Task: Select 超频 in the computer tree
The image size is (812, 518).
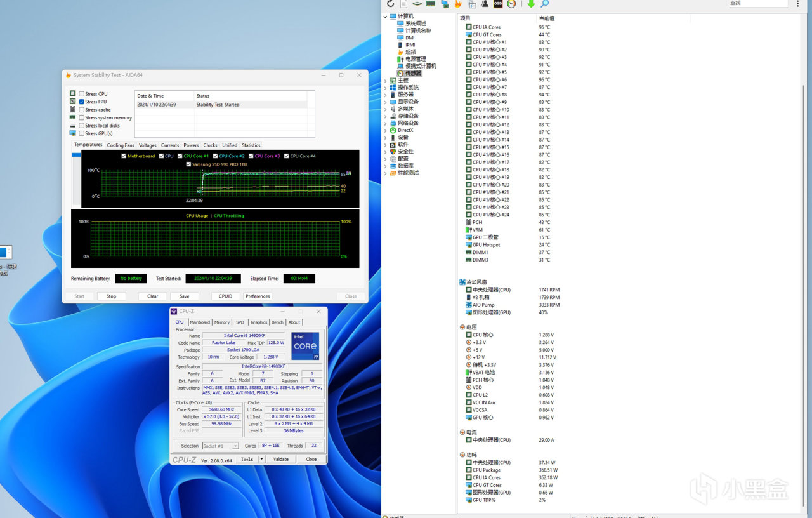Action: [x=410, y=52]
